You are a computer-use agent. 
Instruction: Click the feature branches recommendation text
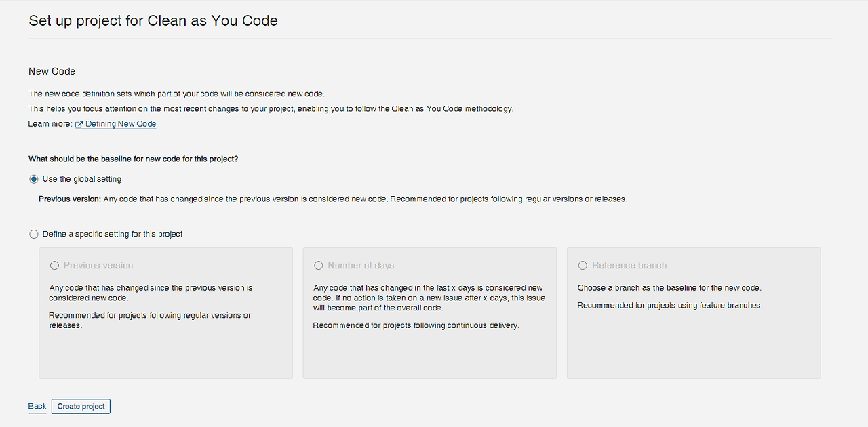[669, 306]
